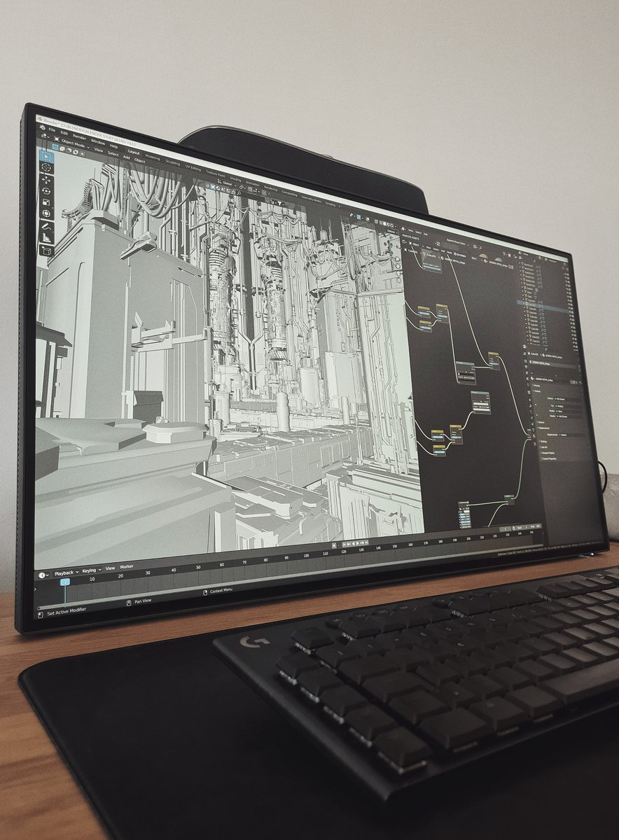
Task: Open the timeline Keying dropdown
Action: coord(92,570)
